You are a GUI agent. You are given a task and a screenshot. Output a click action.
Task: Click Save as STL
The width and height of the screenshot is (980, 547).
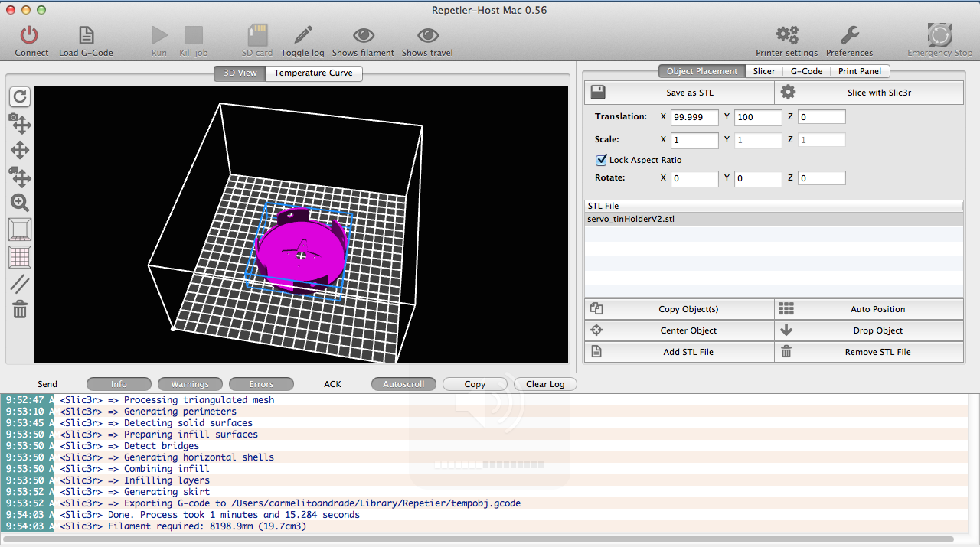pos(679,93)
